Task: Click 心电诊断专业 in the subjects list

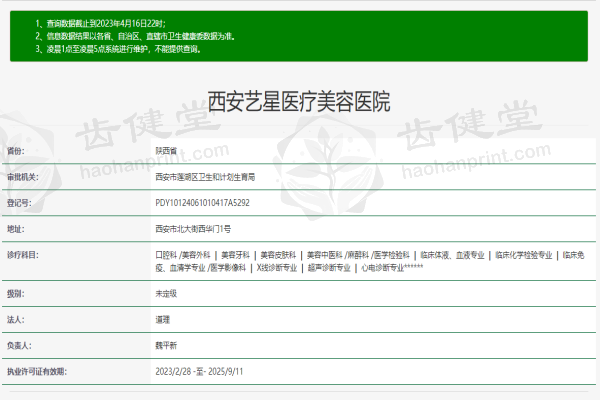Action: [x=383, y=268]
